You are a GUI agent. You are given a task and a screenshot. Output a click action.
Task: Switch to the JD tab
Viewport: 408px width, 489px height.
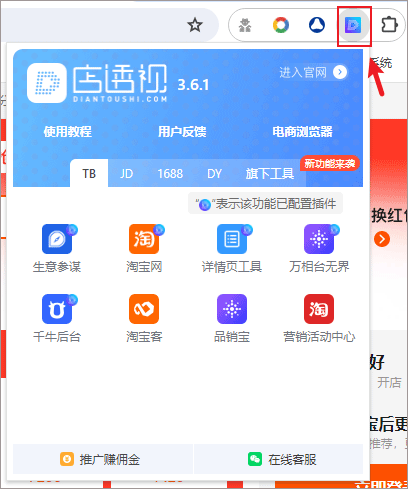[126, 174]
